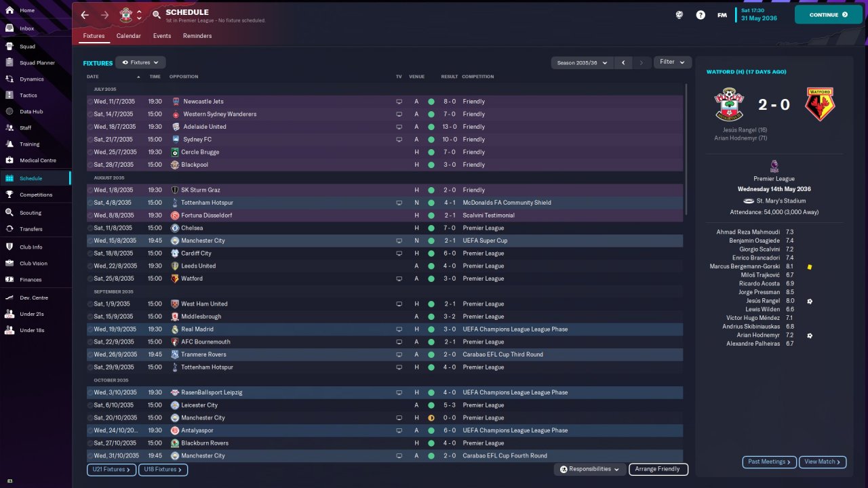Open the Finances sidebar icon
Screen dimensions: 868x488
tap(9, 279)
